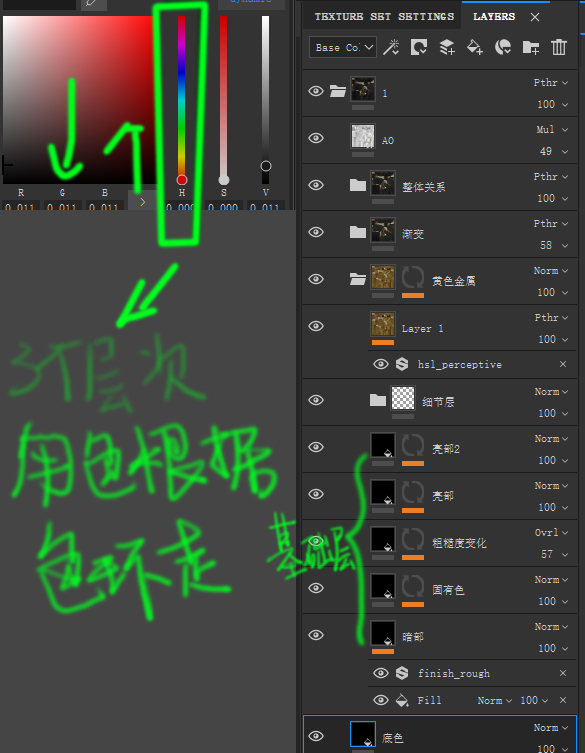Click the bucket icon of the Fill effect
Image resolution: width=585 pixels, height=753 pixels.
pos(402,700)
